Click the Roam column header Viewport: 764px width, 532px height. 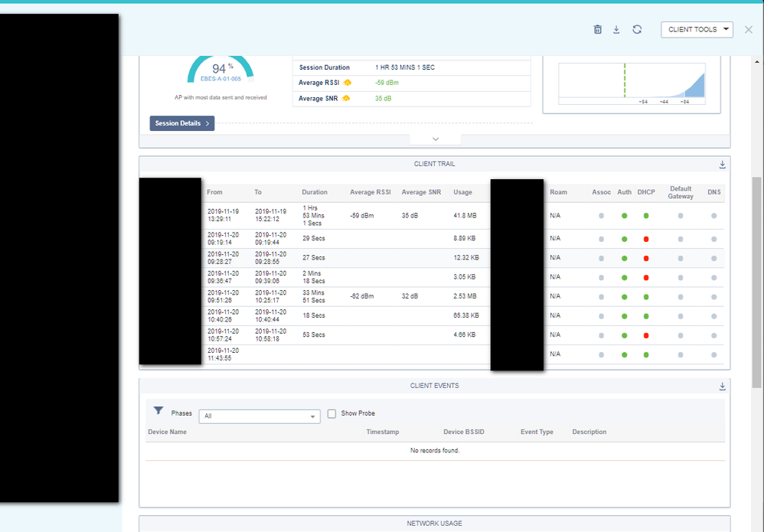[558, 192]
